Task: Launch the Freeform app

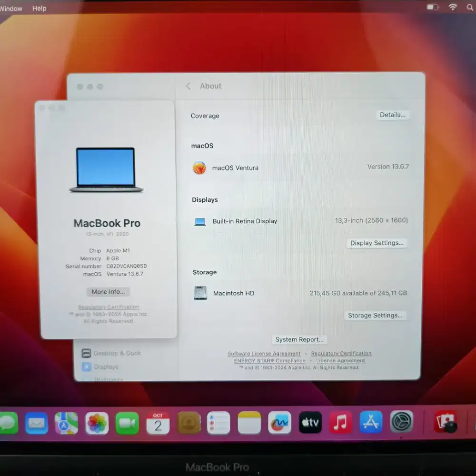Action: [279, 423]
